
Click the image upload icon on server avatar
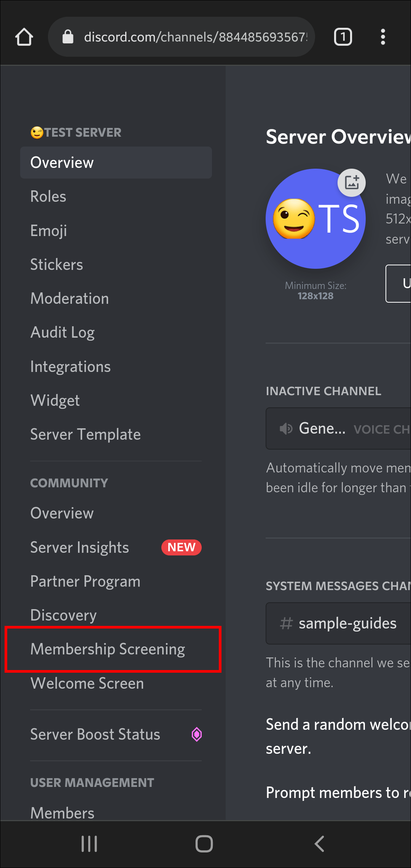pyautogui.click(x=351, y=183)
